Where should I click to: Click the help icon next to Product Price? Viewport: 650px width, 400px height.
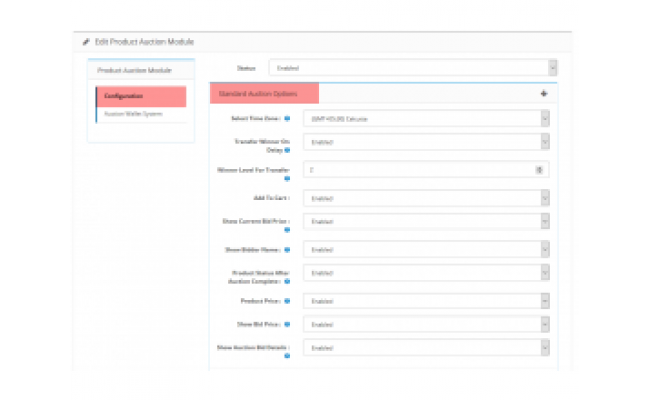[x=287, y=301]
